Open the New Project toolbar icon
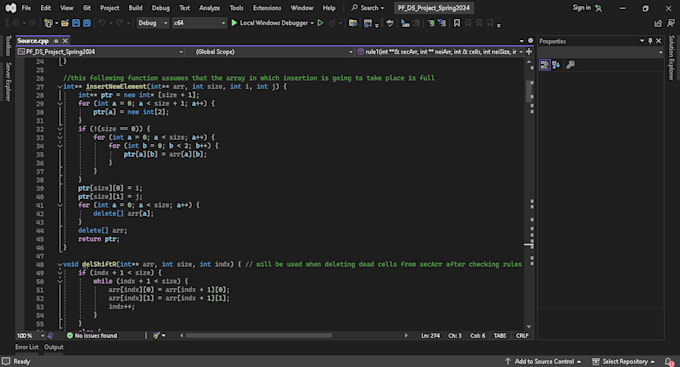The height and width of the screenshot is (367, 680). point(48,23)
